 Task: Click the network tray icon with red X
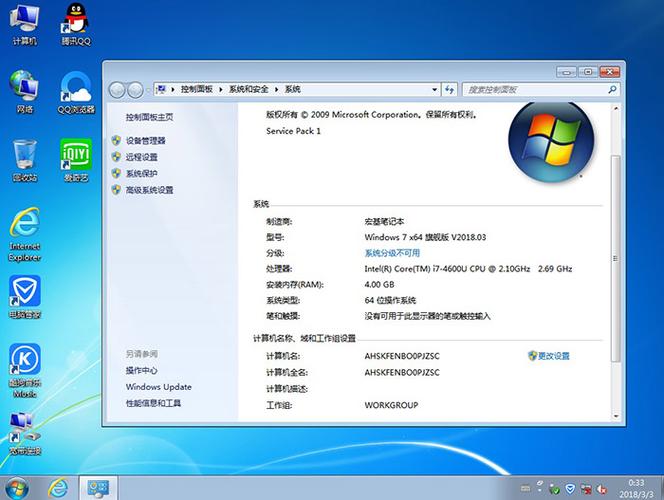pyautogui.click(x=586, y=489)
